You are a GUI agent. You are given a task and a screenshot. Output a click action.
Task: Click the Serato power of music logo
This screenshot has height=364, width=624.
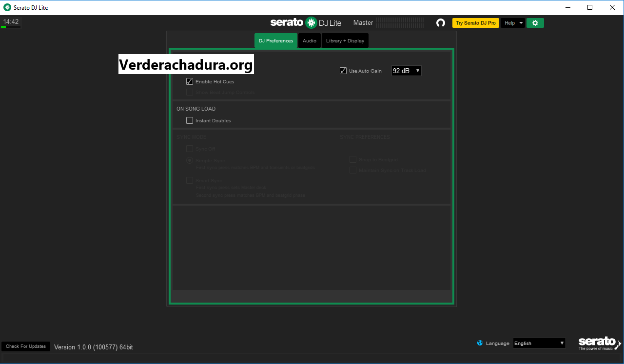click(x=600, y=343)
